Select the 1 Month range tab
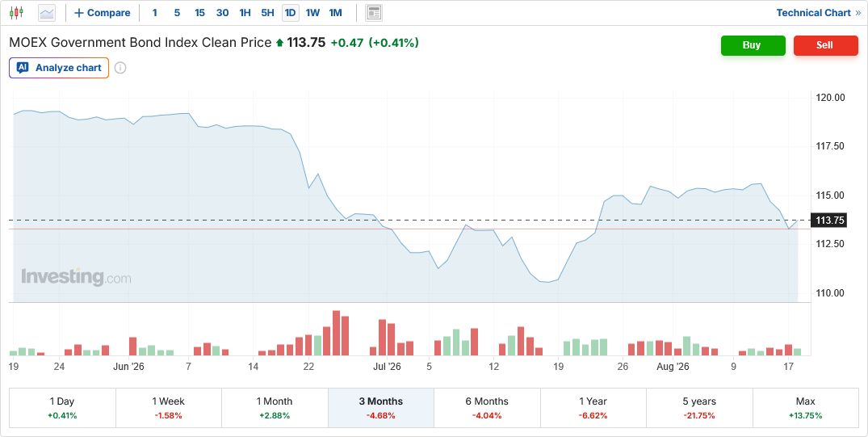Viewport: 868px width, 437px height. click(x=275, y=408)
